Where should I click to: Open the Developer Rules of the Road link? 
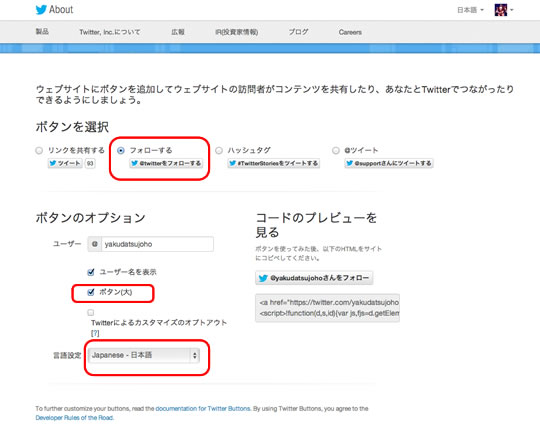tap(74, 418)
